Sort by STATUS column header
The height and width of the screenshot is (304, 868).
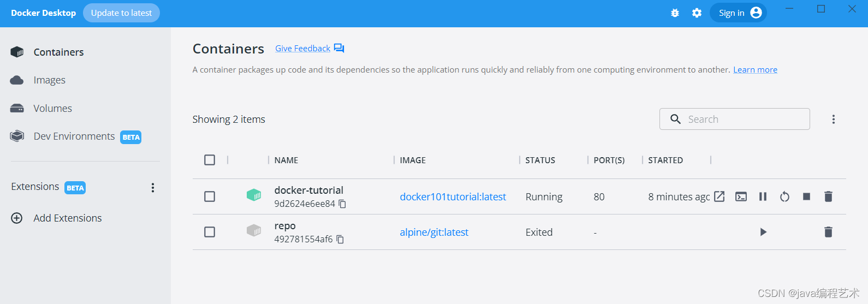tap(540, 160)
